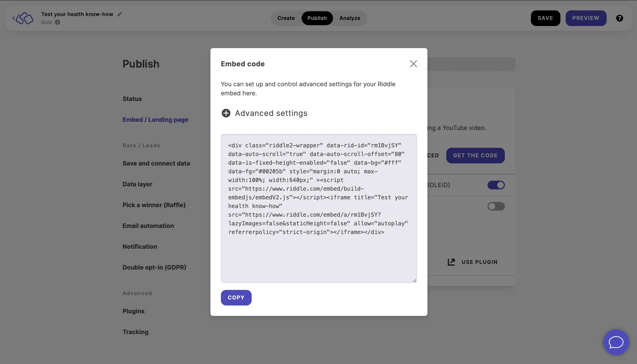Screen dimensions: 637x364
Task: Open Data layer settings
Action: point(137,184)
